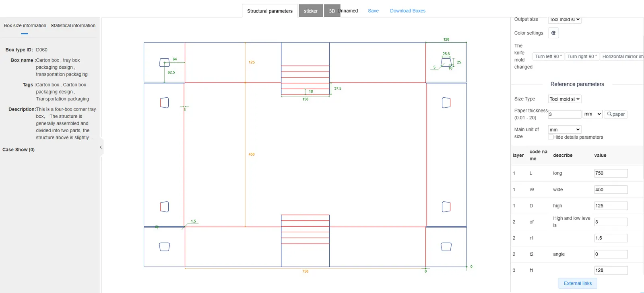Change the paper thickness unit dropdown
The height and width of the screenshot is (293, 644).
click(x=592, y=114)
